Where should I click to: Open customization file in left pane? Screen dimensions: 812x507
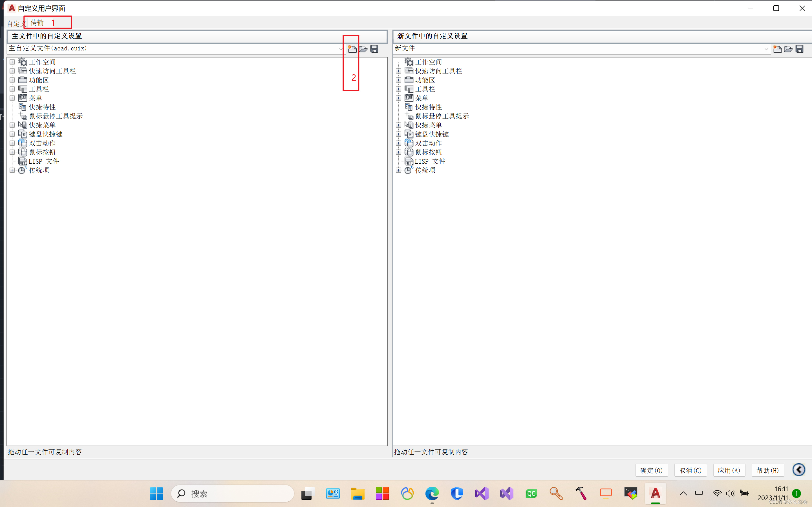coord(363,49)
